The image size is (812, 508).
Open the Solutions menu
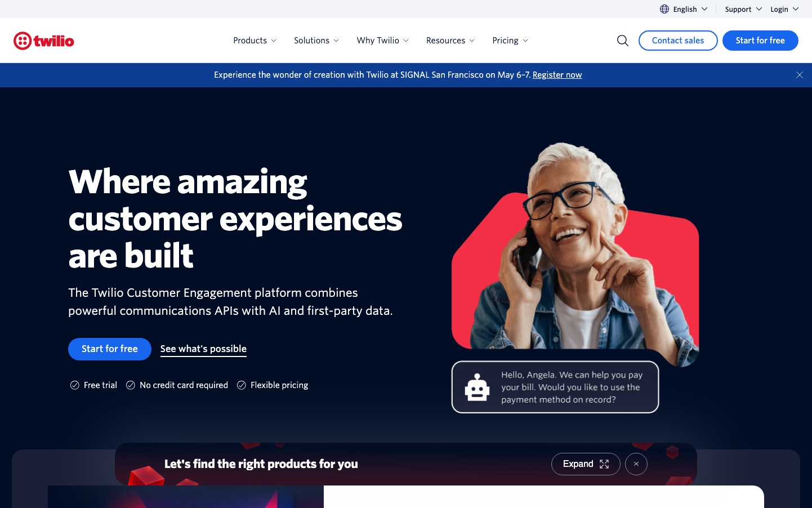pyautogui.click(x=316, y=41)
